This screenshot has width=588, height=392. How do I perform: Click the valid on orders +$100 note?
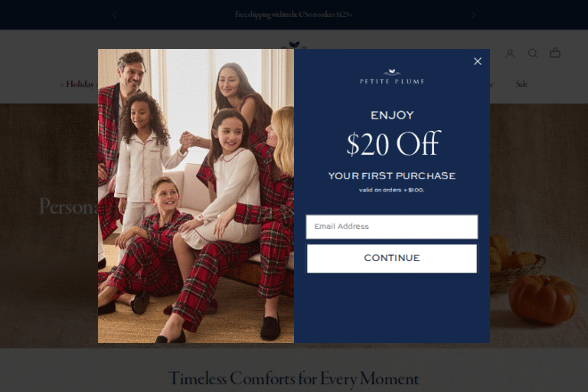(x=391, y=190)
